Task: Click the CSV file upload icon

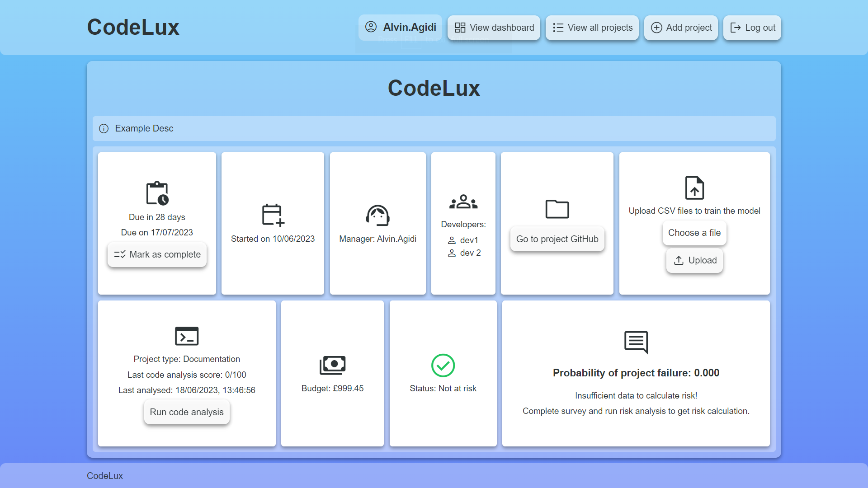Action: 694,188
